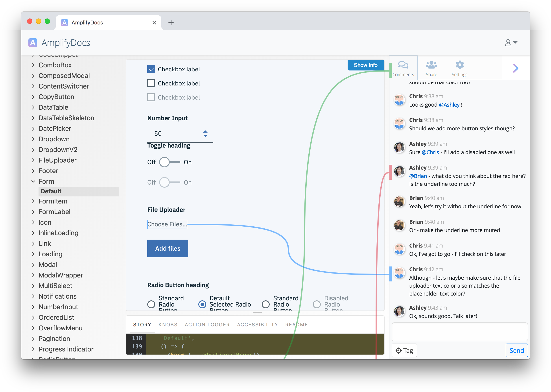Collapse the side panel with purple chevron

click(516, 68)
